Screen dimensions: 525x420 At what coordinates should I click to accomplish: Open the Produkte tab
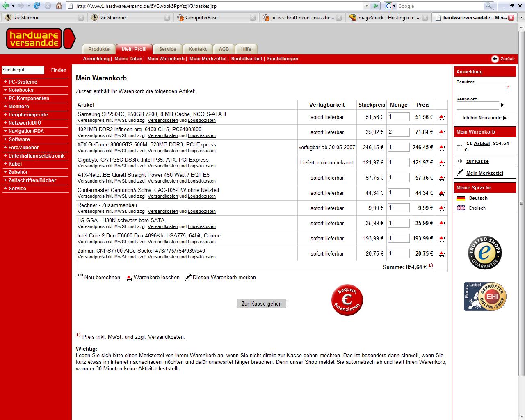(x=99, y=49)
